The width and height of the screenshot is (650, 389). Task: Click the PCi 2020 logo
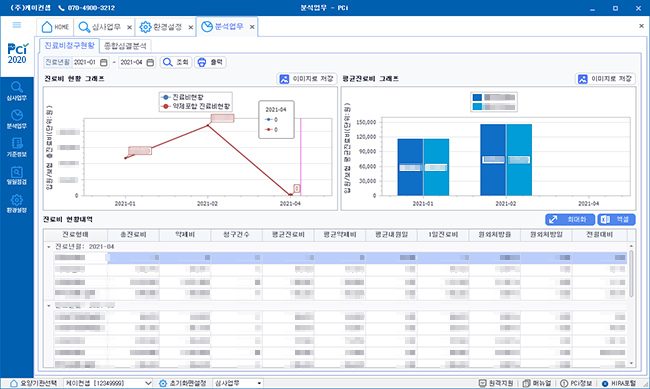17,53
